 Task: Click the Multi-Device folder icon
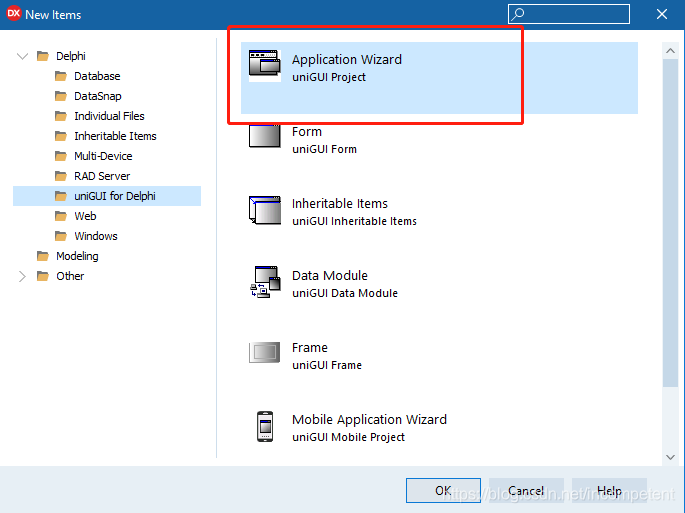61,156
